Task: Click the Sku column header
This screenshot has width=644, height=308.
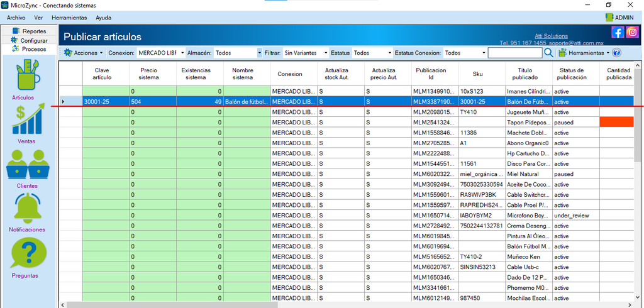Action: tap(482, 74)
